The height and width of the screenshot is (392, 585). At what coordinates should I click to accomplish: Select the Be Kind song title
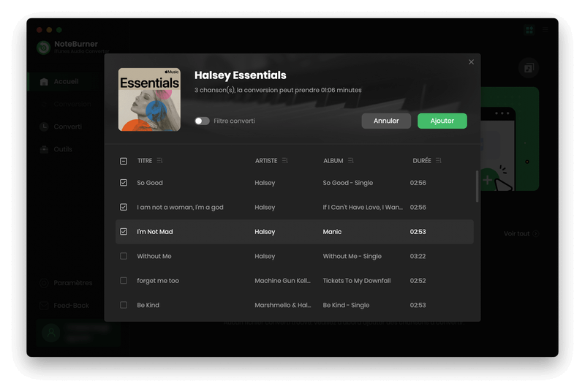(148, 305)
